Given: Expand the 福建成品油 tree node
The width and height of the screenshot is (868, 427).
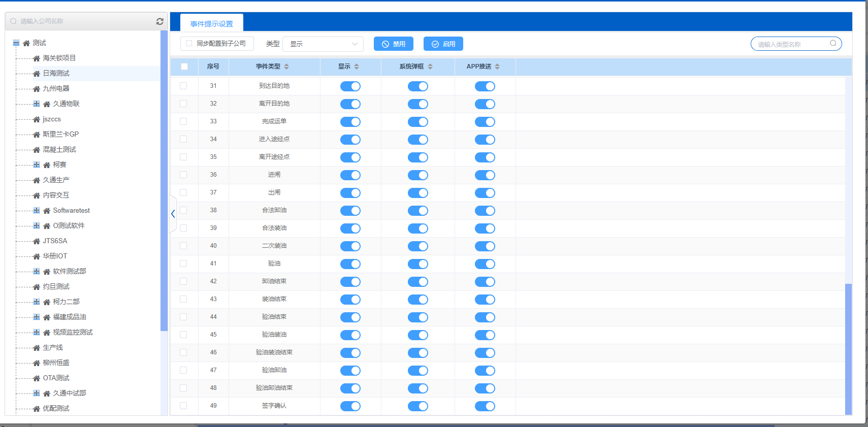Looking at the screenshot, I should tap(37, 317).
